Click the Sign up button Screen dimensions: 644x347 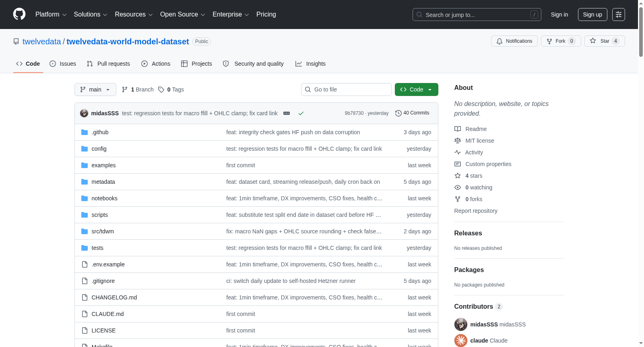(x=592, y=15)
